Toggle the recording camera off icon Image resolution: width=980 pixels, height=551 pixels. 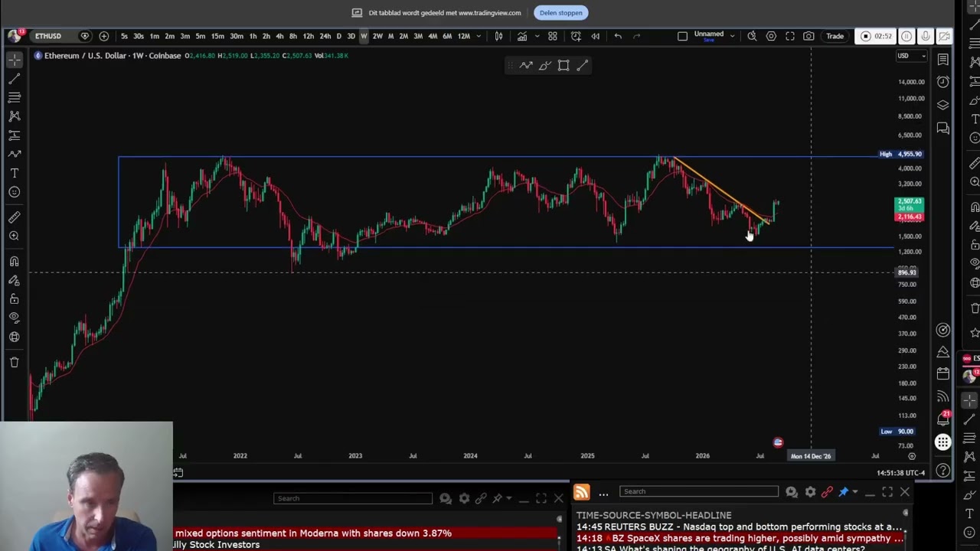click(x=945, y=36)
